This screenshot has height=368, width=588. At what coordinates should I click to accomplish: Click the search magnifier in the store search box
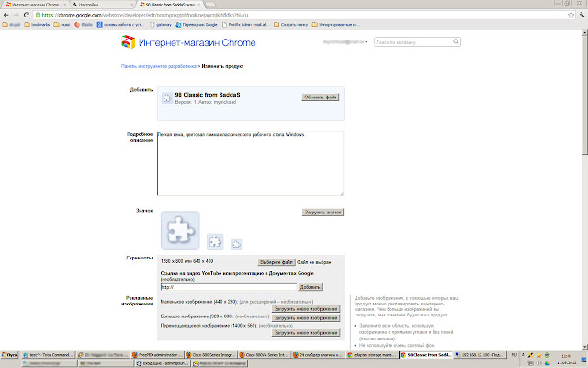[x=456, y=41]
